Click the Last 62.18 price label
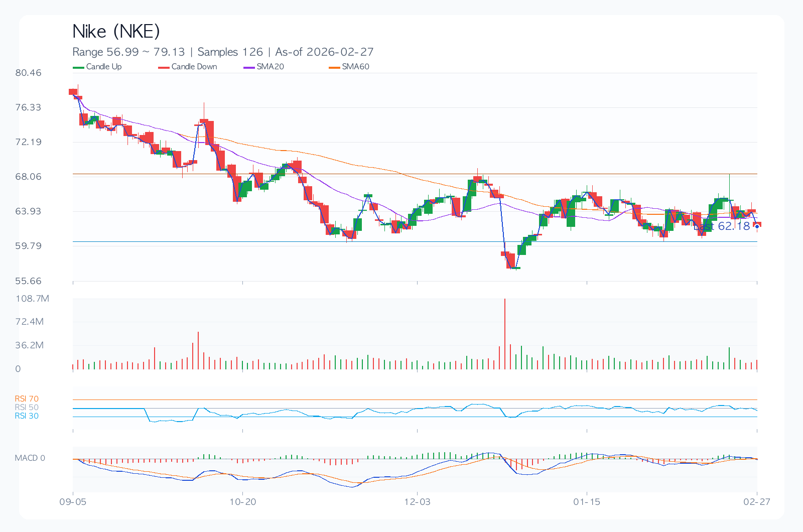803x532 pixels. click(x=723, y=226)
